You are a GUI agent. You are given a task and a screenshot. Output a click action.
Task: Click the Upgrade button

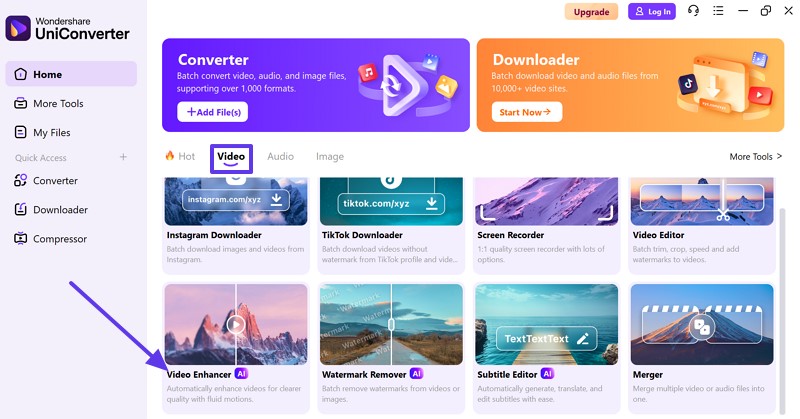click(591, 12)
